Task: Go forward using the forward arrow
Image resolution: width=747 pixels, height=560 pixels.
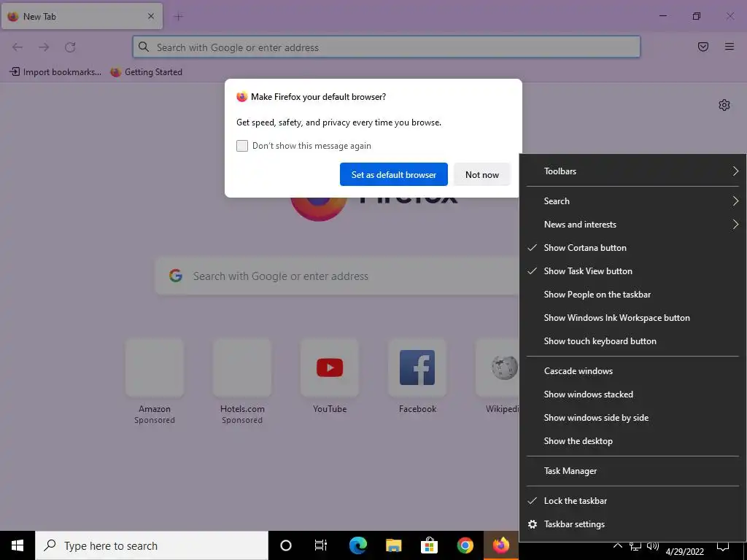Action: [x=44, y=47]
